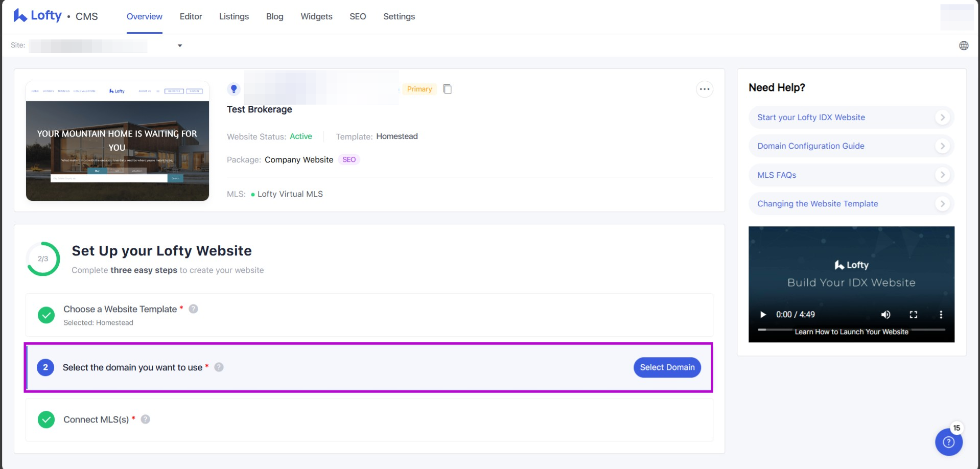980x469 pixels.
Task: Click help icon beside Select the domain step
Action: coord(219,367)
